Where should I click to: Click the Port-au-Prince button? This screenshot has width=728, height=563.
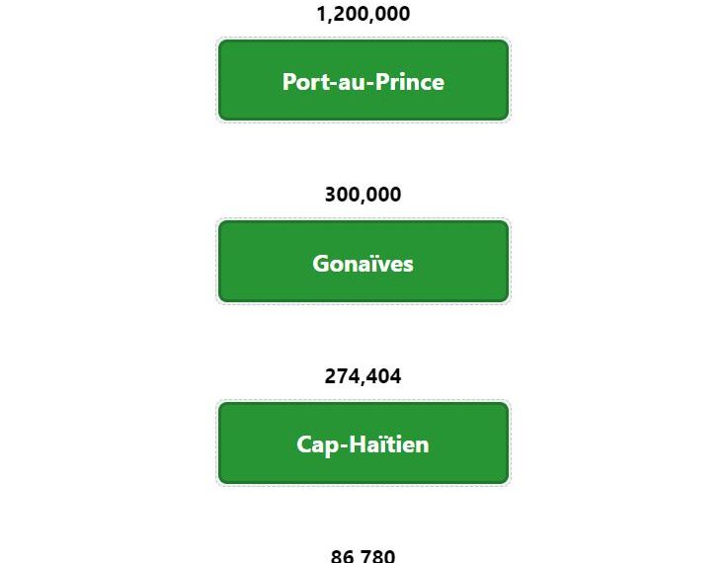[364, 80]
